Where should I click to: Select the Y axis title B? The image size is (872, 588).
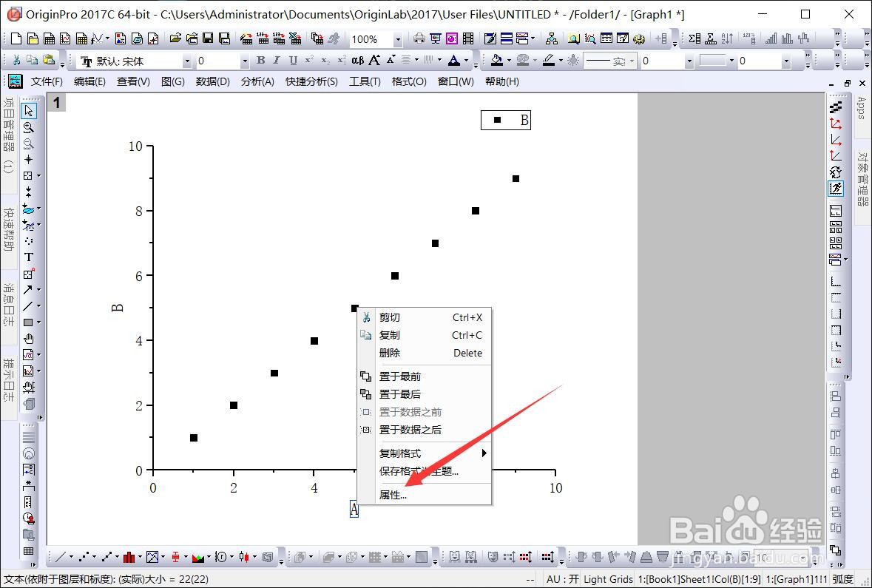[x=118, y=308]
